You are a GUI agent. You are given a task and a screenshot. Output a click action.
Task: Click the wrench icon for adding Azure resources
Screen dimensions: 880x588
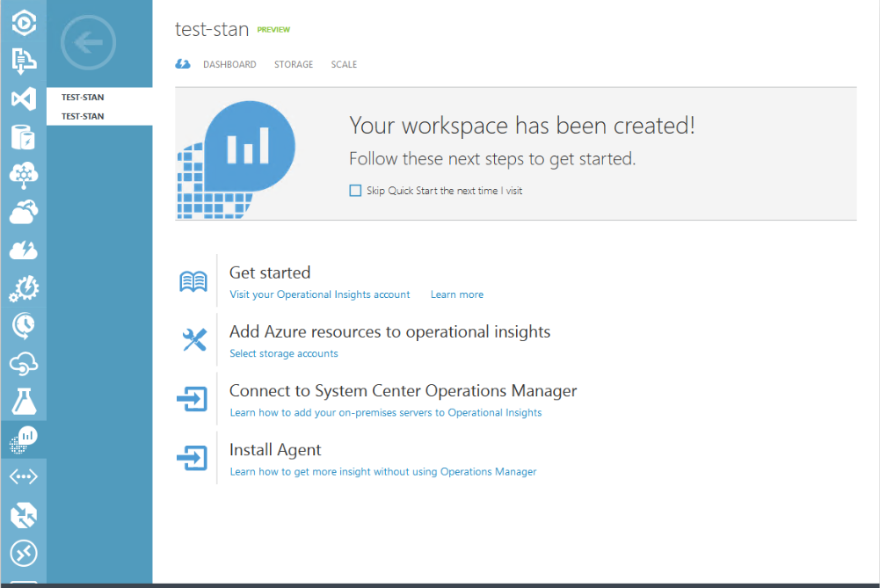coord(193,340)
